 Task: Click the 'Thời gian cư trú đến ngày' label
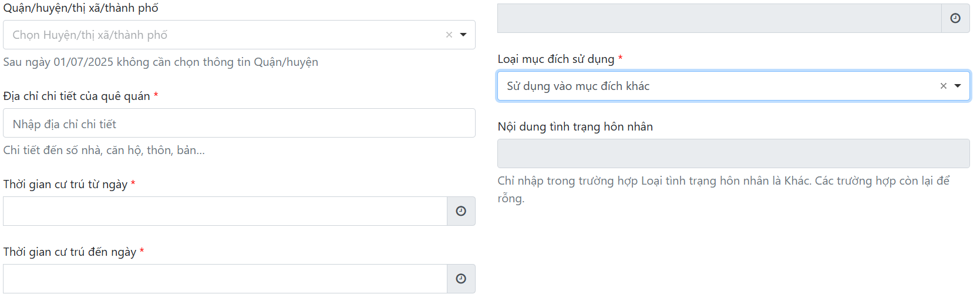(x=69, y=252)
